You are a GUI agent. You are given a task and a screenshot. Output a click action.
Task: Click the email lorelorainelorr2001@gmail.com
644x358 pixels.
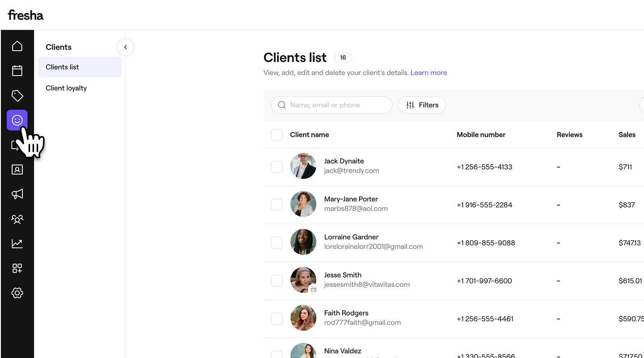(373, 247)
